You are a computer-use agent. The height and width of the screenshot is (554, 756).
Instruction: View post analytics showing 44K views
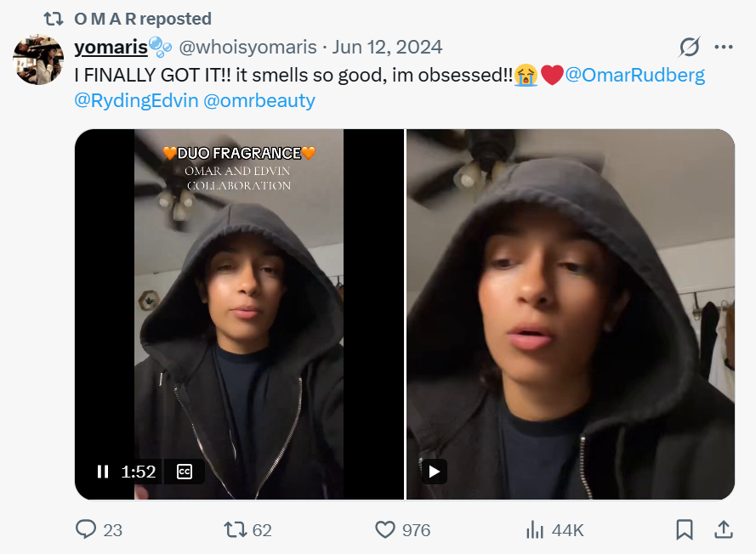(536, 529)
